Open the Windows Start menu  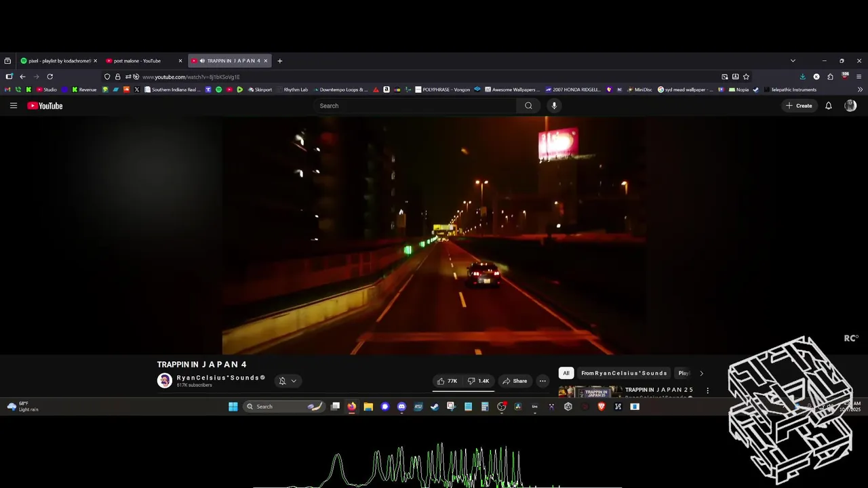[233, 407]
